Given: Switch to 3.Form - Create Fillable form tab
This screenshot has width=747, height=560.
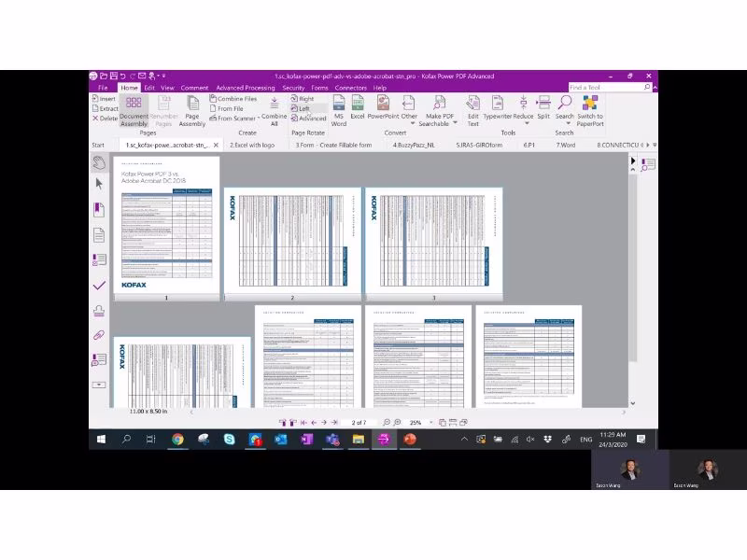Looking at the screenshot, I should pyautogui.click(x=333, y=145).
